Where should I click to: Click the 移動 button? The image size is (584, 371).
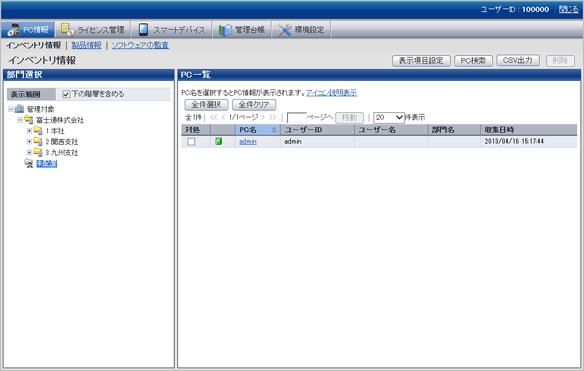[x=349, y=118]
